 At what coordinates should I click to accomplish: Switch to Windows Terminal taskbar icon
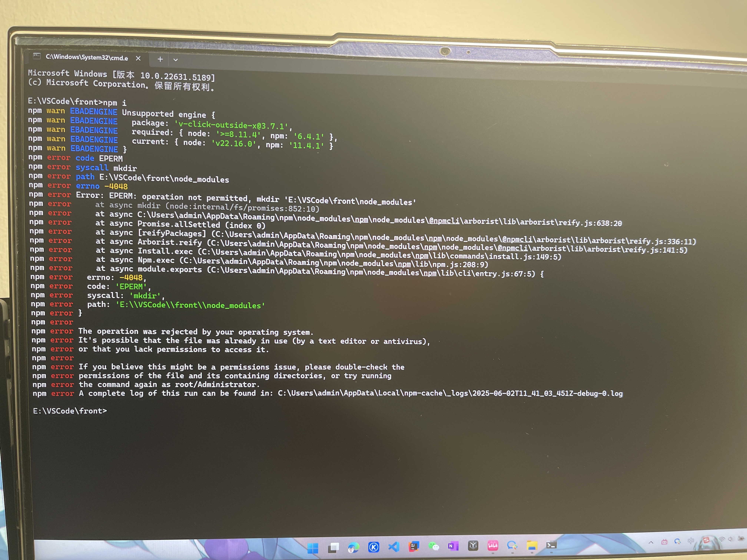[551, 545]
